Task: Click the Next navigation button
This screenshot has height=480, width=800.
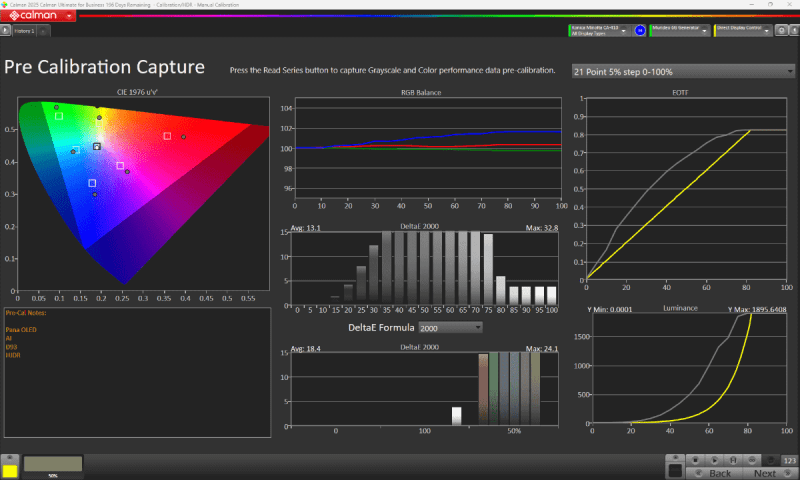Action: point(765,473)
